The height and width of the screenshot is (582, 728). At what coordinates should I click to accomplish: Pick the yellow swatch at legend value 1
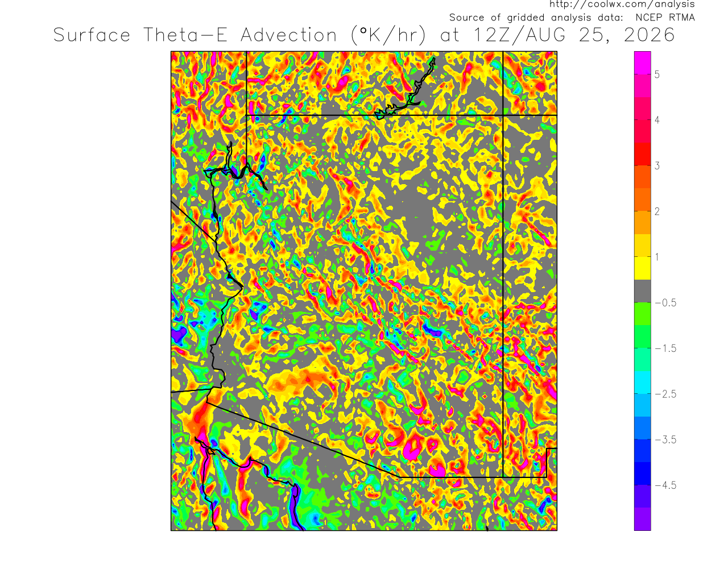[643, 268]
